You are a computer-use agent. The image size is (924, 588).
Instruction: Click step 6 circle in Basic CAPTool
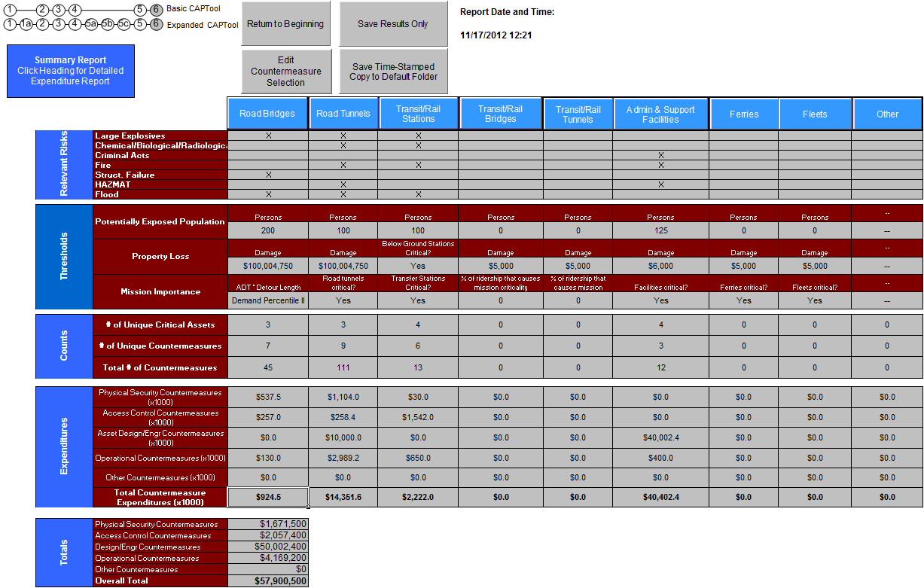pyautogui.click(x=156, y=10)
